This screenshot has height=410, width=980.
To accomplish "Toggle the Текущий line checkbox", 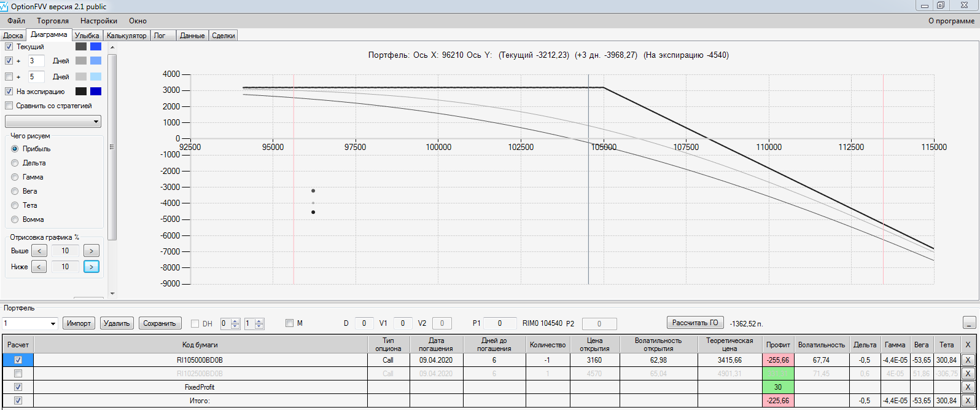I will tap(9, 47).
